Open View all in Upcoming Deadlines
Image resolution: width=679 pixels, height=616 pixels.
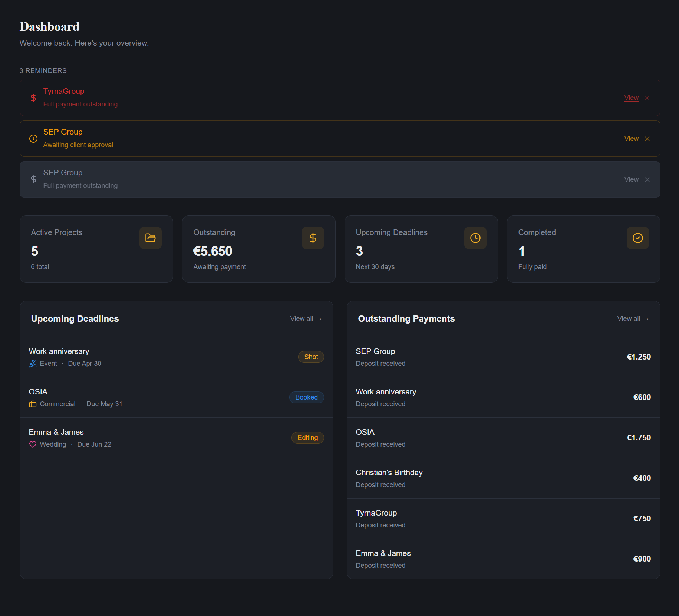tap(306, 318)
